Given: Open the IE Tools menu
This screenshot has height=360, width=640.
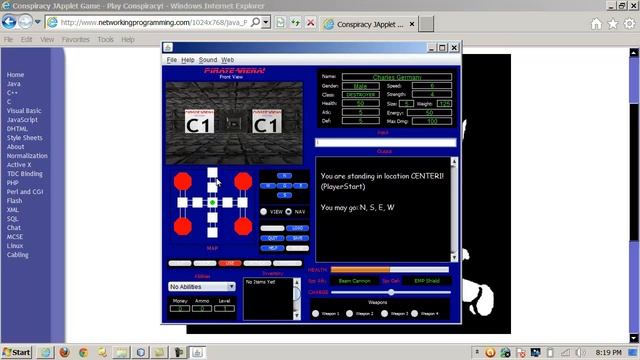Looking at the screenshot, I should click(x=105, y=40).
